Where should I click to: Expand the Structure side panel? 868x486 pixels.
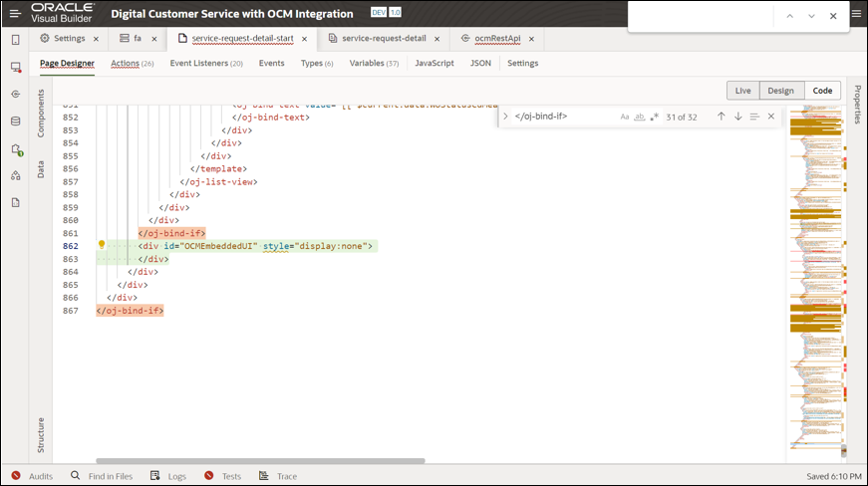[x=41, y=435]
